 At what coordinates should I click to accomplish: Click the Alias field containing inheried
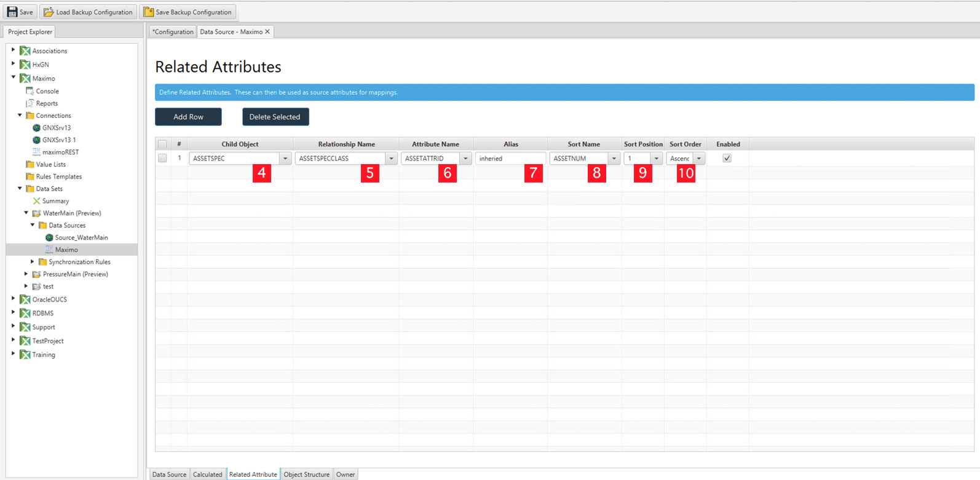click(x=510, y=159)
